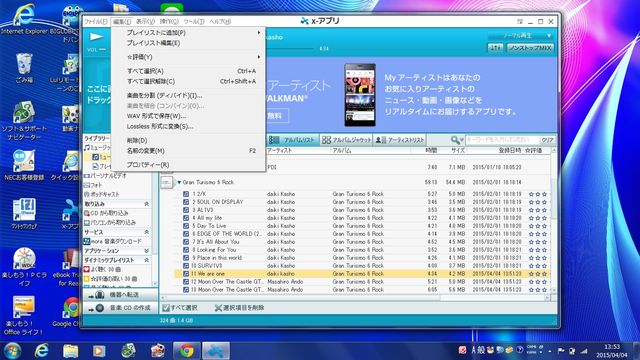This screenshot has height=360, width=640.
Task: Choose 名前の変更(M) menu entry
Action: [x=188, y=151]
